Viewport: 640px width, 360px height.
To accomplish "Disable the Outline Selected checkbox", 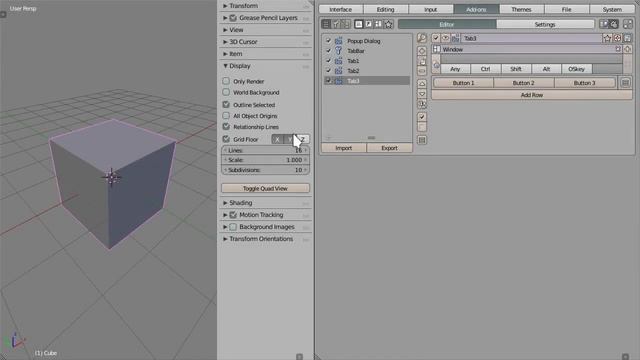I will [x=226, y=104].
